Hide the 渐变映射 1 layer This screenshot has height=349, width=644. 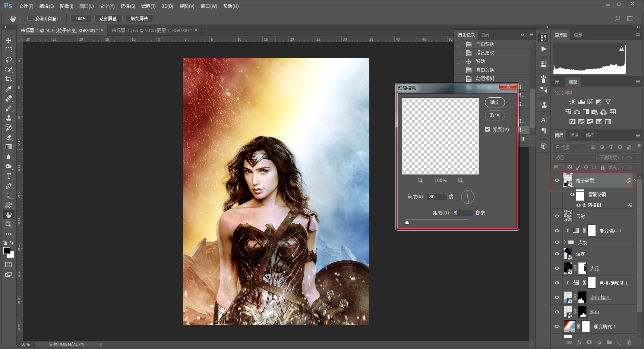(x=557, y=231)
